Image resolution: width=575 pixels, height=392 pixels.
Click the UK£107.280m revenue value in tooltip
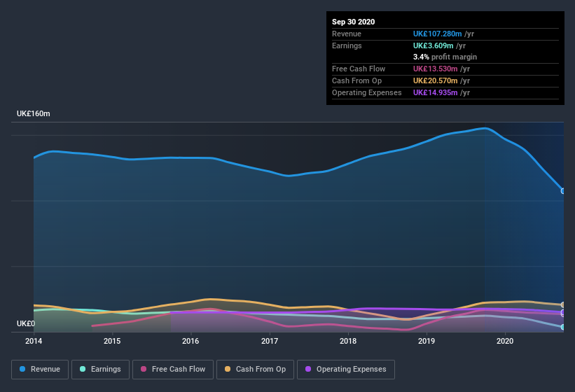coord(438,34)
